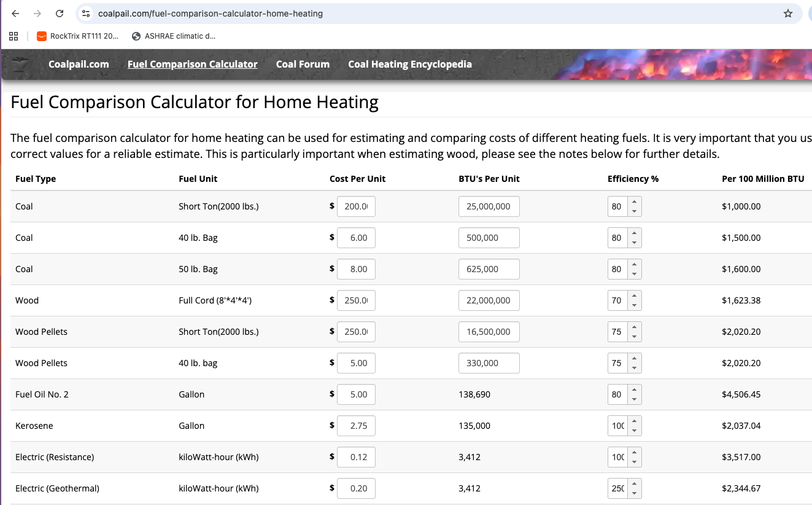This screenshot has width=812, height=505.
Task: Click the Per 100 Million BTU header
Action: 763,179
